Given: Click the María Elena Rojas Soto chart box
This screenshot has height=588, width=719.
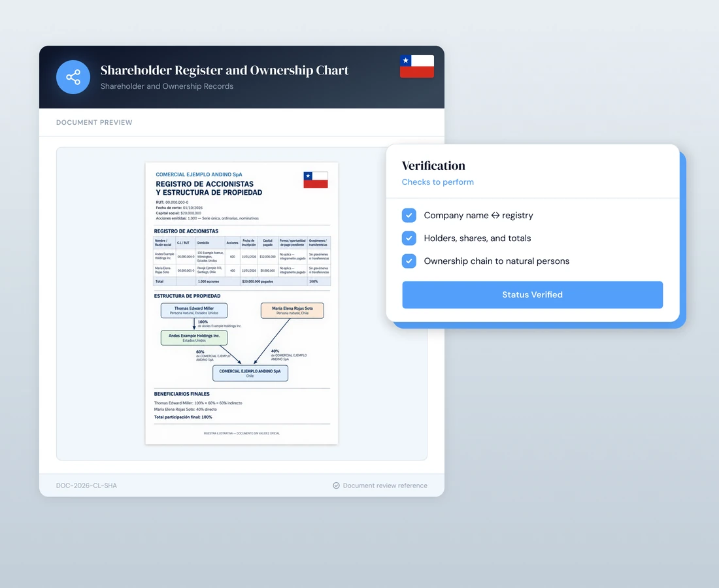Looking at the screenshot, I should [x=292, y=310].
